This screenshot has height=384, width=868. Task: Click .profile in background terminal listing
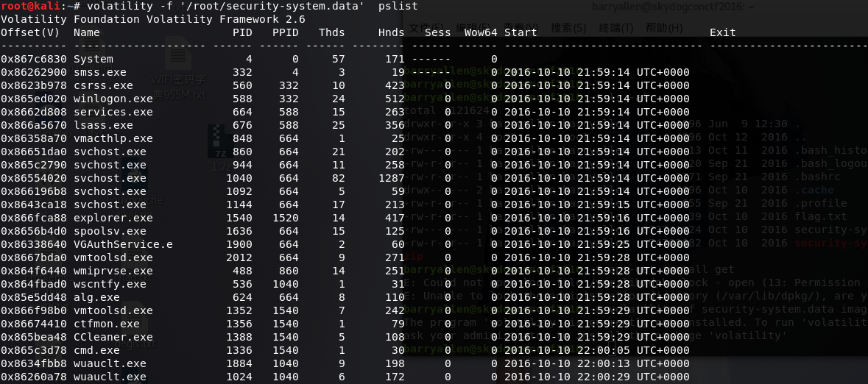pyautogui.click(x=821, y=203)
